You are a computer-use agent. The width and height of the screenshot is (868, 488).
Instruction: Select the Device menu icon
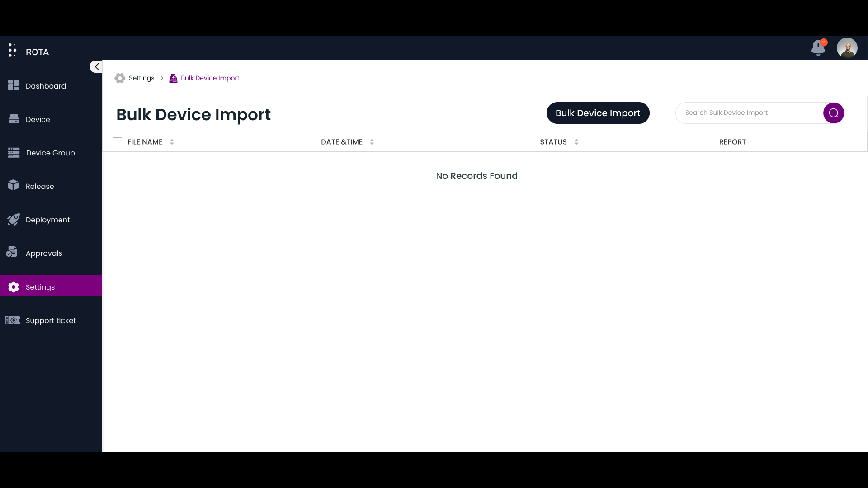pyautogui.click(x=14, y=118)
